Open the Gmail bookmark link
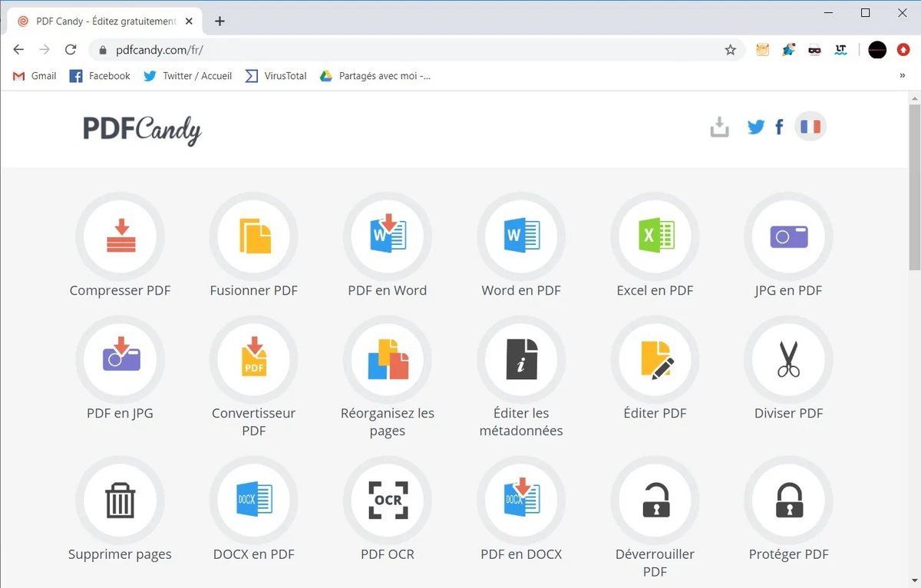This screenshot has width=921, height=588. pyautogui.click(x=34, y=75)
